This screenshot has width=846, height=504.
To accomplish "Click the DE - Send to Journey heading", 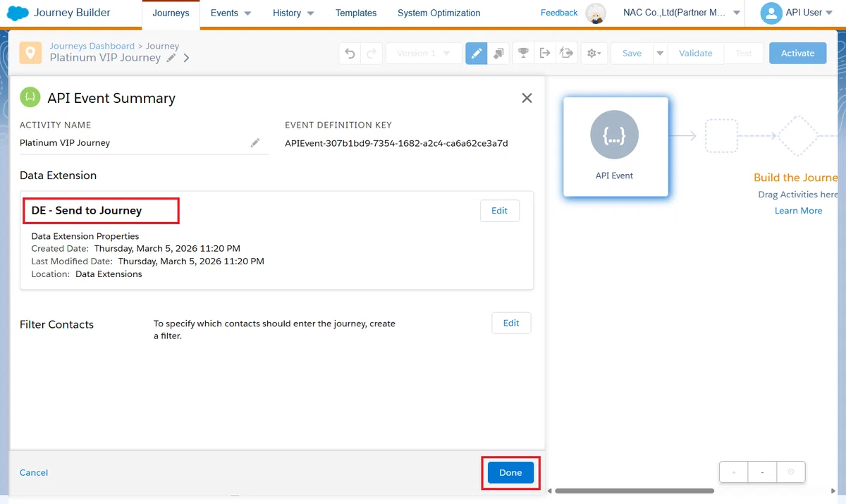I will click(x=87, y=211).
